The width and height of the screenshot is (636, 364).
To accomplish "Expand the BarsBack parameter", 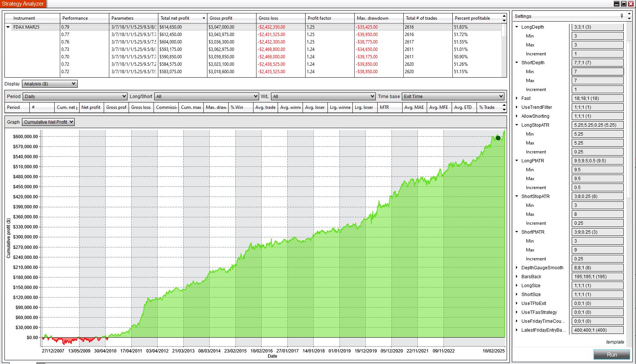I will (517, 277).
